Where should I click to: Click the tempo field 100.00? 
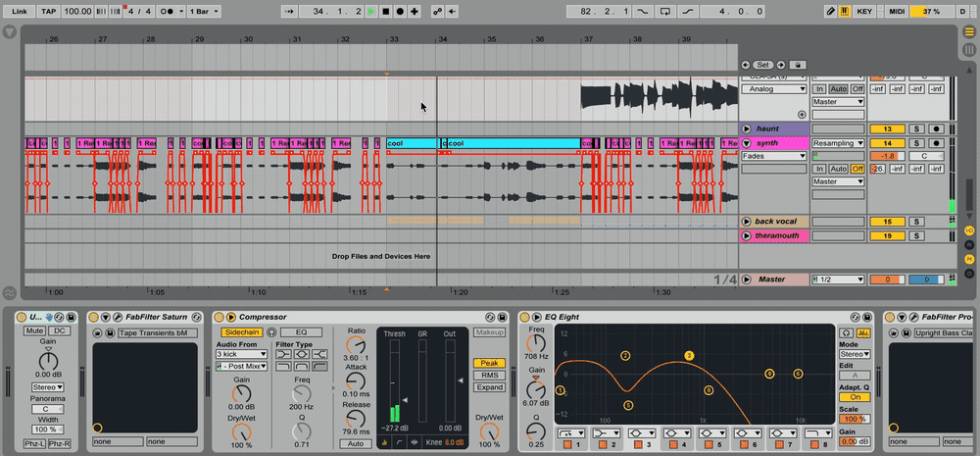coord(77,11)
